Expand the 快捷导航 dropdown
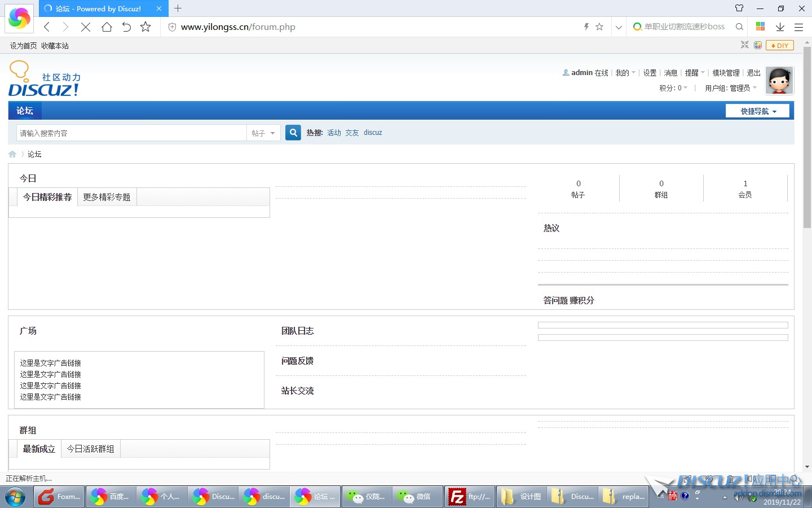This screenshot has width=812, height=508. (758, 111)
